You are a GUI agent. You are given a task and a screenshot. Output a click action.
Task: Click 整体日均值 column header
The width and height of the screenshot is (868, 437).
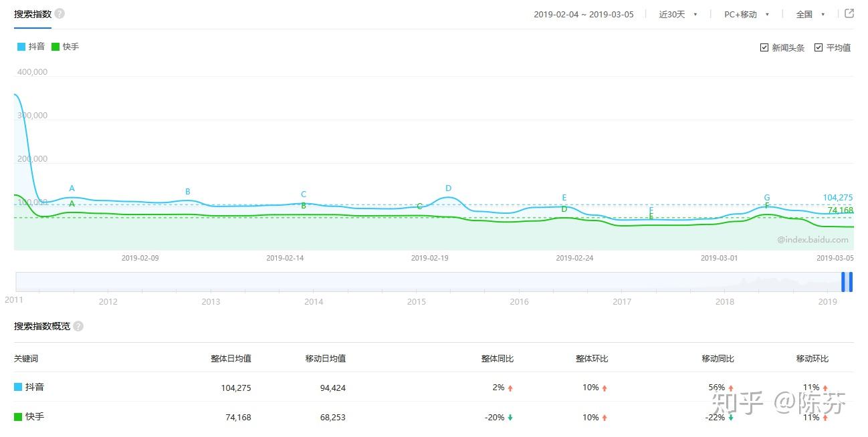(231, 359)
